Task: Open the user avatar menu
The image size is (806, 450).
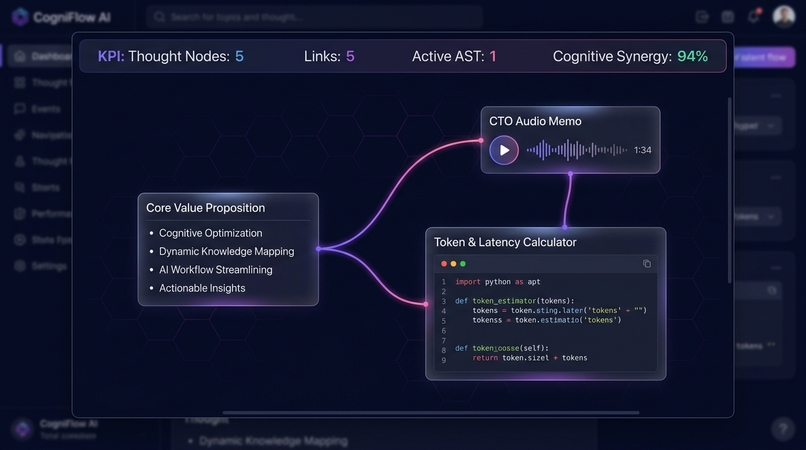Action: pyautogui.click(x=784, y=17)
